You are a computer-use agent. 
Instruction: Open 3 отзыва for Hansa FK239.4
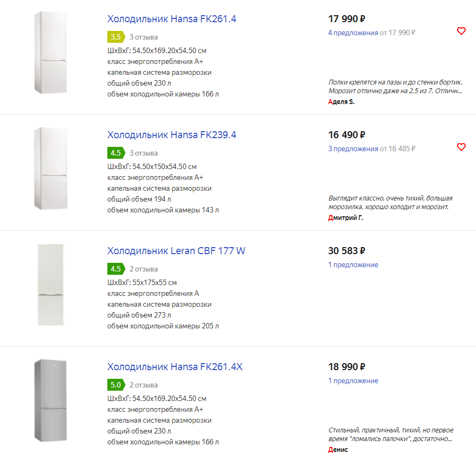point(144,153)
